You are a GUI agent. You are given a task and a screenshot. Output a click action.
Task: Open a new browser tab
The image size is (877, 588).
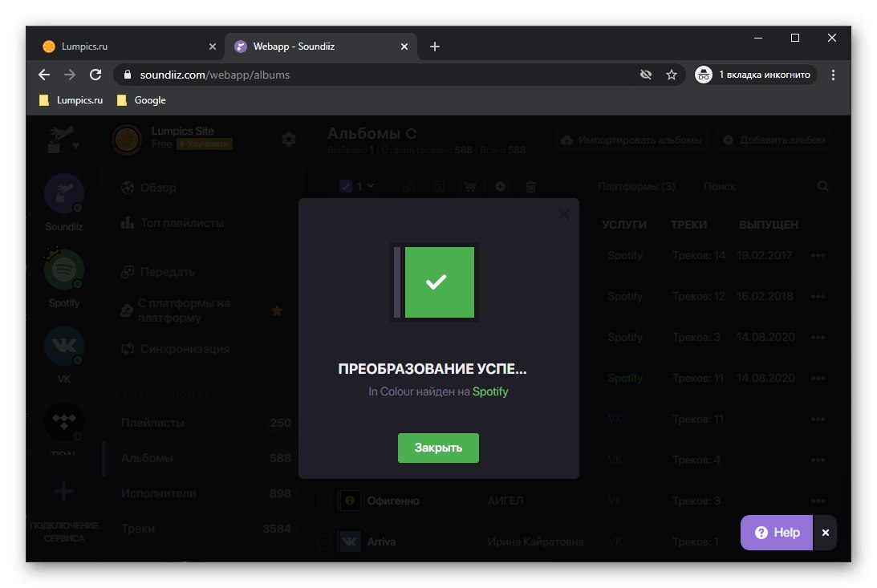(435, 47)
